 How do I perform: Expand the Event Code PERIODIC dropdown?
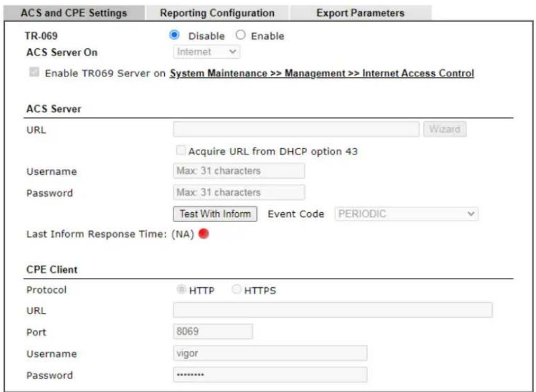pos(406,214)
